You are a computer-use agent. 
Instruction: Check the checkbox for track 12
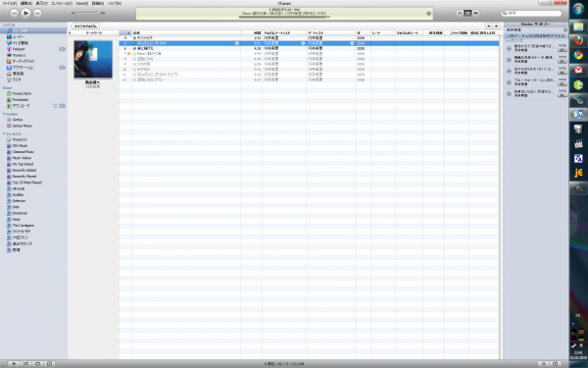point(134,79)
